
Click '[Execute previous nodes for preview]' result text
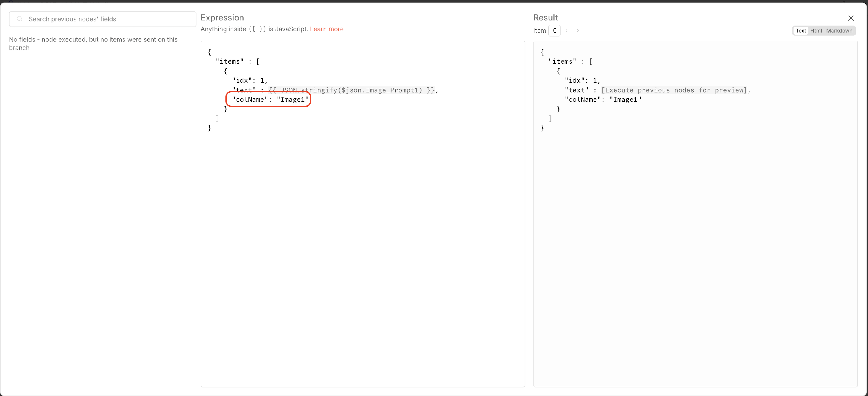tap(674, 90)
